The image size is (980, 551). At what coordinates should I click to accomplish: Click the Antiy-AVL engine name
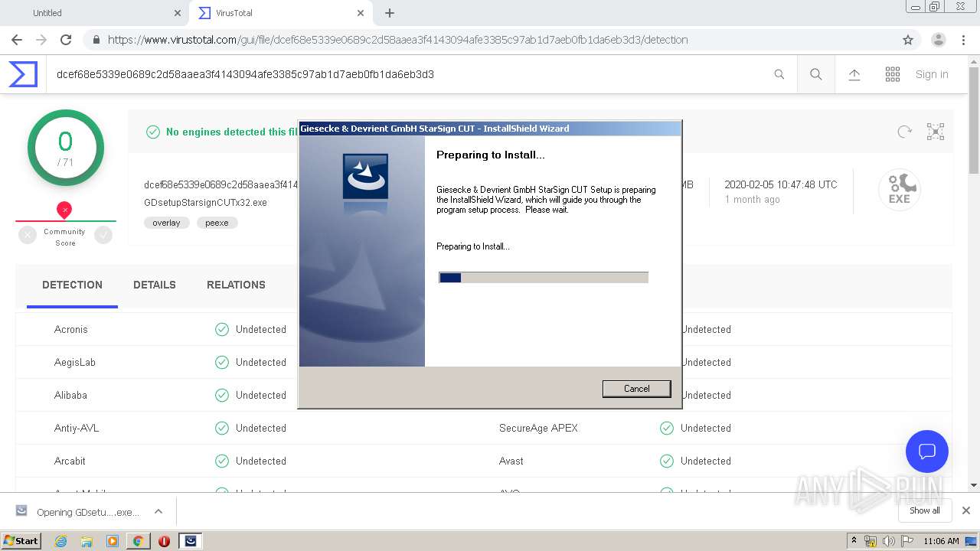tap(77, 428)
